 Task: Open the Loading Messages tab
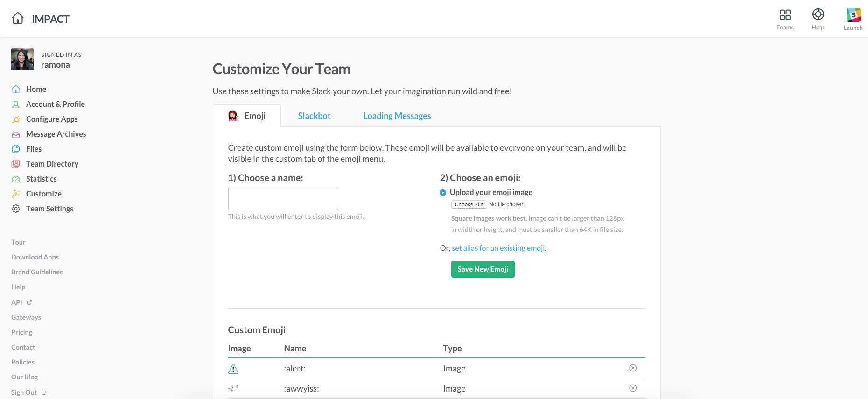[x=397, y=116]
